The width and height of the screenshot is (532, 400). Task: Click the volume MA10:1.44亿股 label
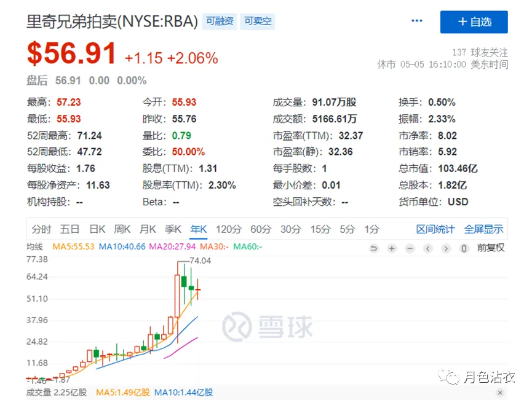pyautogui.click(x=183, y=393)
